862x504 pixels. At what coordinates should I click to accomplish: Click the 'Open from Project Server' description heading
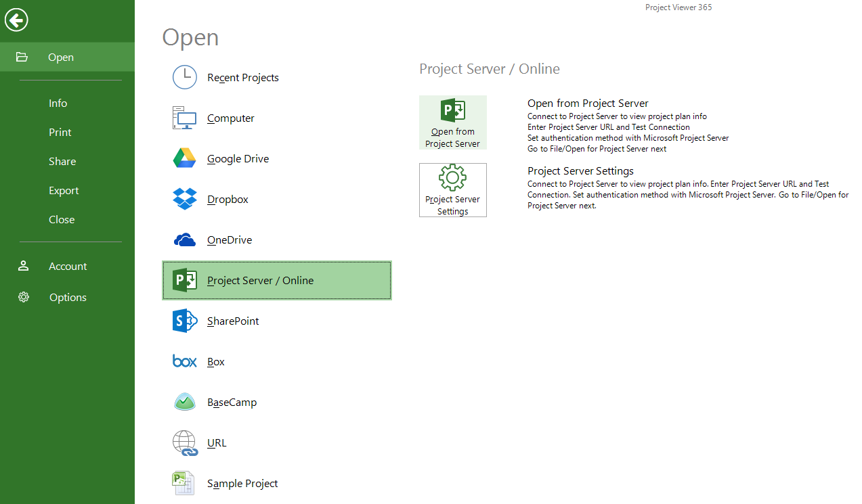click(588, 103)
